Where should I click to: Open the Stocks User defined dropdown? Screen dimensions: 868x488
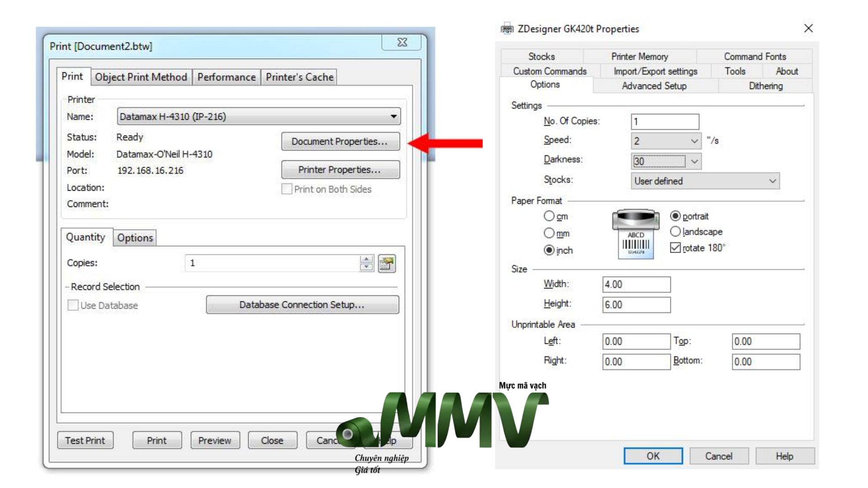coord(705,181)
